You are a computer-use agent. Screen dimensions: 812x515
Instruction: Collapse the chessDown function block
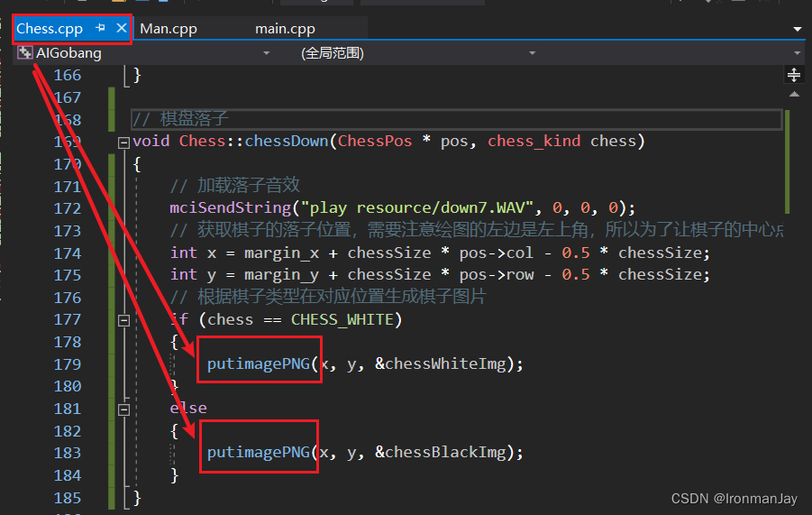tap(123, 143)
